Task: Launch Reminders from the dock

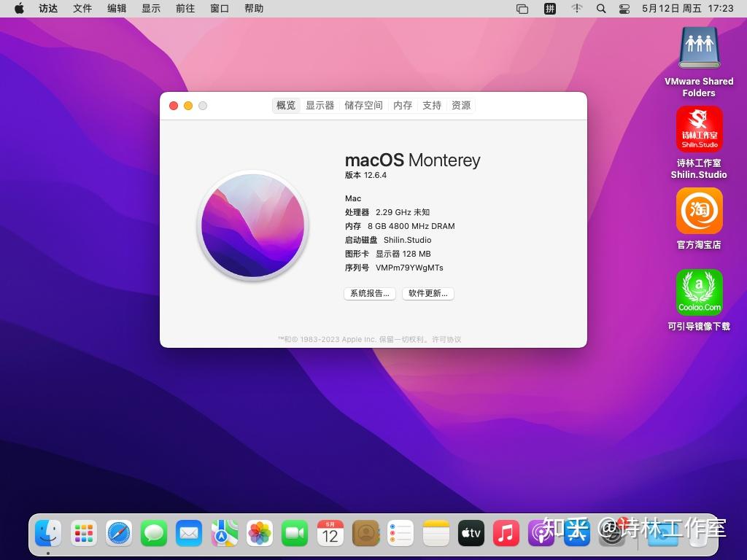Action: [x=400, y=533]
